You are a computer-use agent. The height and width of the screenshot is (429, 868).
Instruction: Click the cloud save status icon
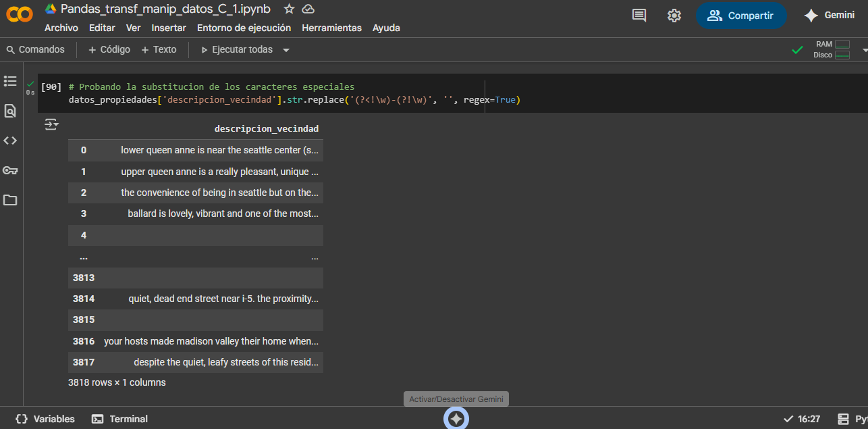(x=308, y=9)
